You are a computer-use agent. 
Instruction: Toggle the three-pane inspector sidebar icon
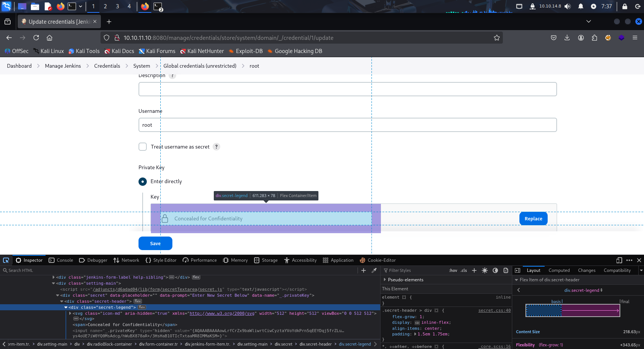[518, 270]
